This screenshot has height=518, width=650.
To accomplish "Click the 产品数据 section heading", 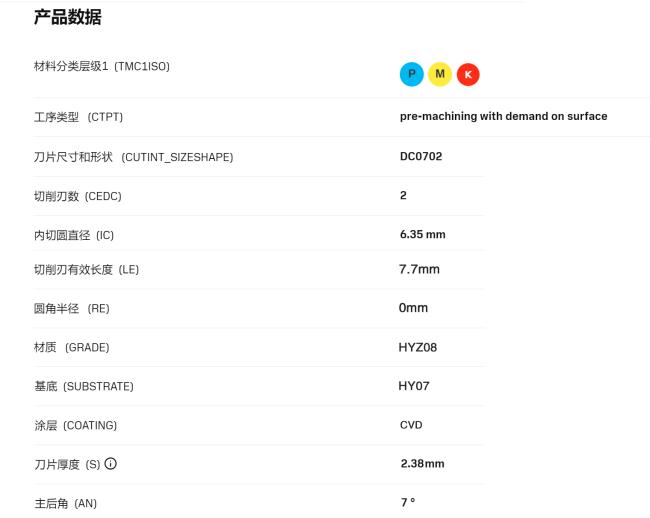I will pos(67,17).
